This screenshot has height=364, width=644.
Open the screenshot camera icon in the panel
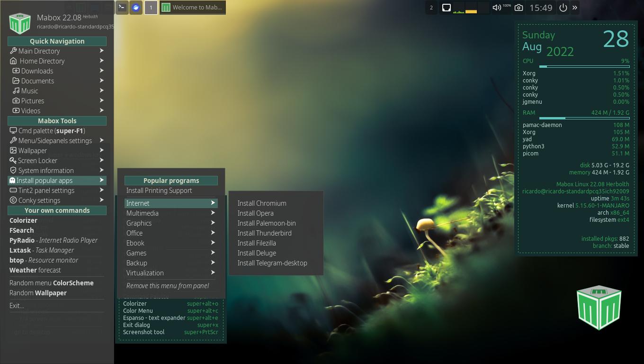pos(519,8)
